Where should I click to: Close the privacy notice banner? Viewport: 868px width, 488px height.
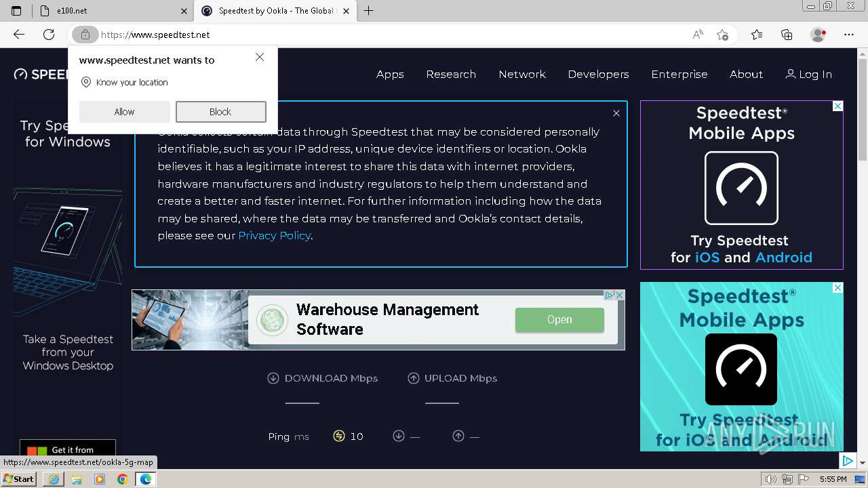coord(616,113)
